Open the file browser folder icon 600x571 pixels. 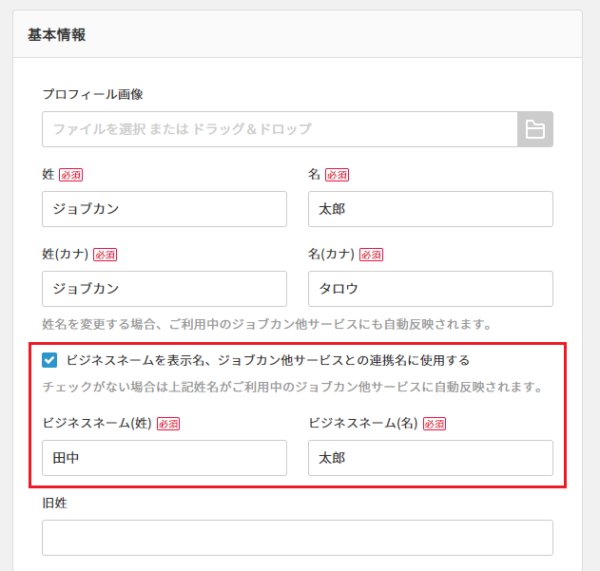(535, 129)
